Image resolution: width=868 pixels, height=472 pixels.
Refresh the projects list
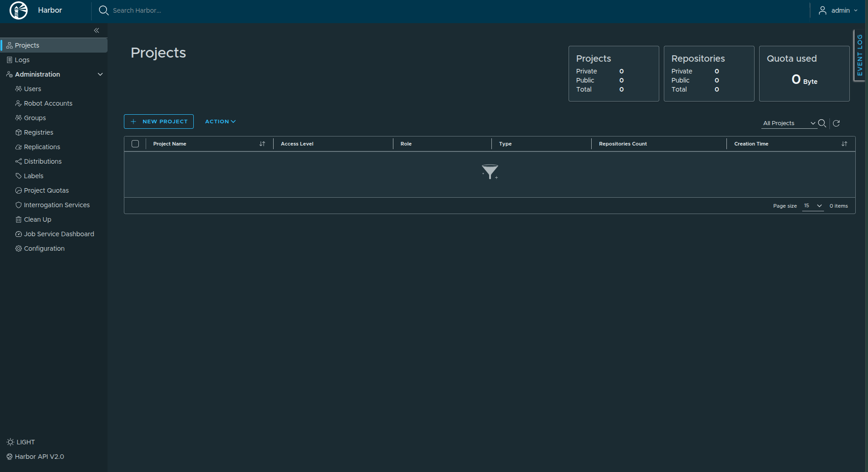point(836,123)
